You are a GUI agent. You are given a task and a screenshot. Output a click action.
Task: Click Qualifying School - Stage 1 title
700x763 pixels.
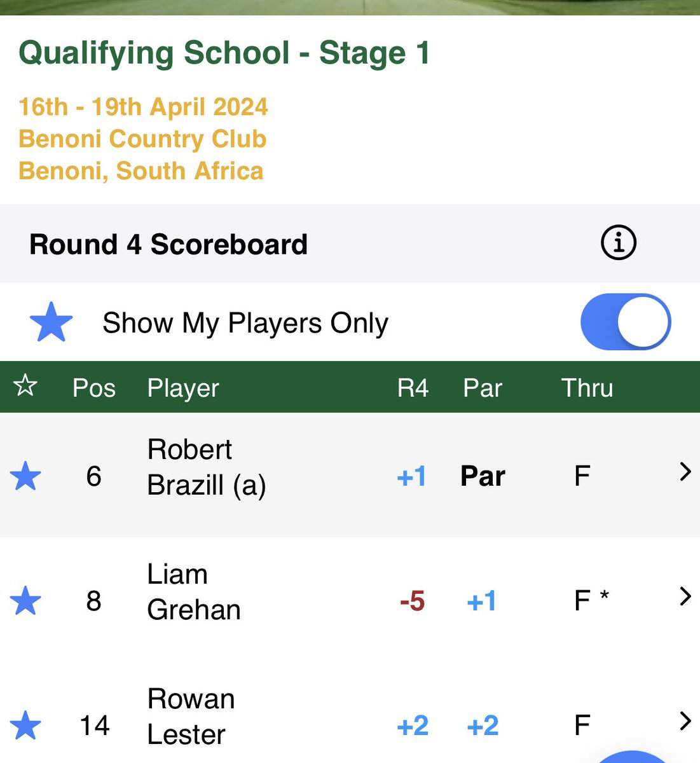coord(224,53)
